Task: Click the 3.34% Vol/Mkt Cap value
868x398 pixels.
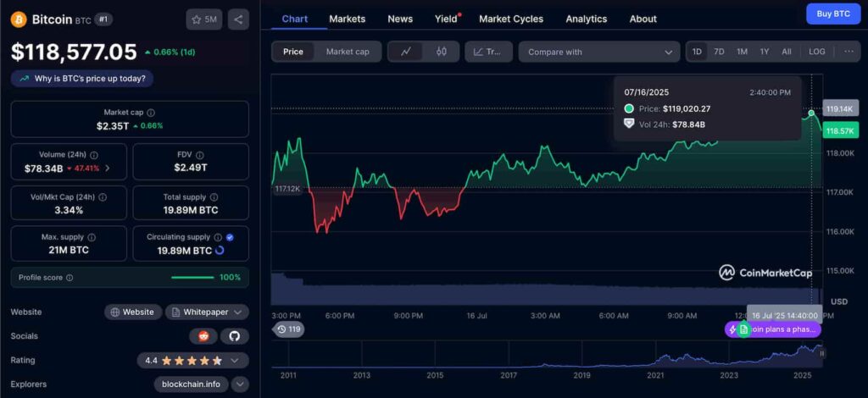Action: pos(70,210)
